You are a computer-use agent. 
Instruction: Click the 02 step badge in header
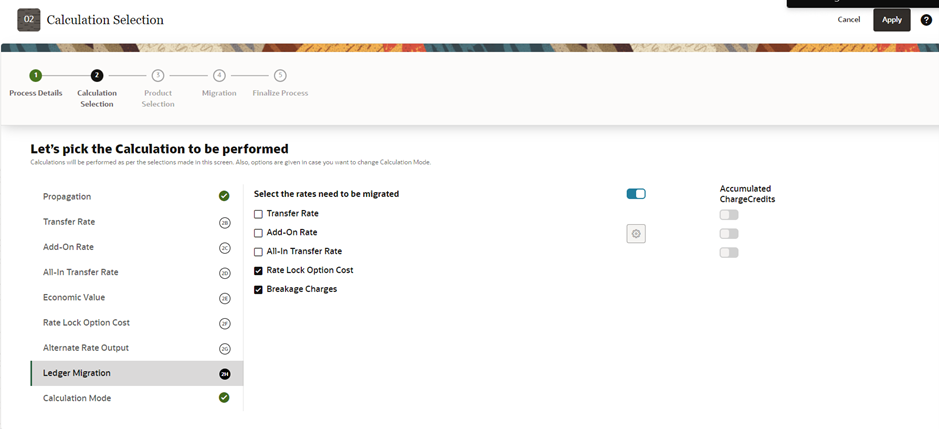29,20
